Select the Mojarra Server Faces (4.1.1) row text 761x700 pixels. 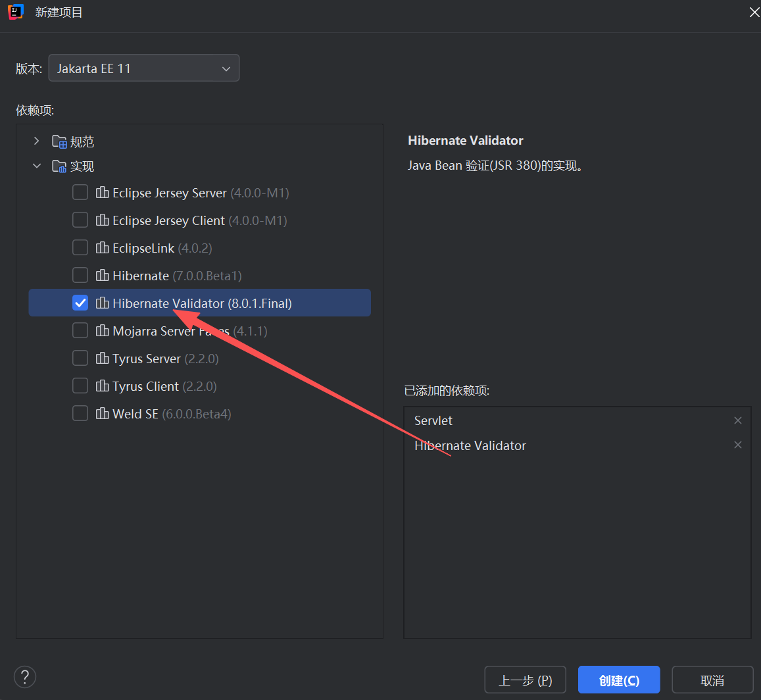click(x=190, y=332)
